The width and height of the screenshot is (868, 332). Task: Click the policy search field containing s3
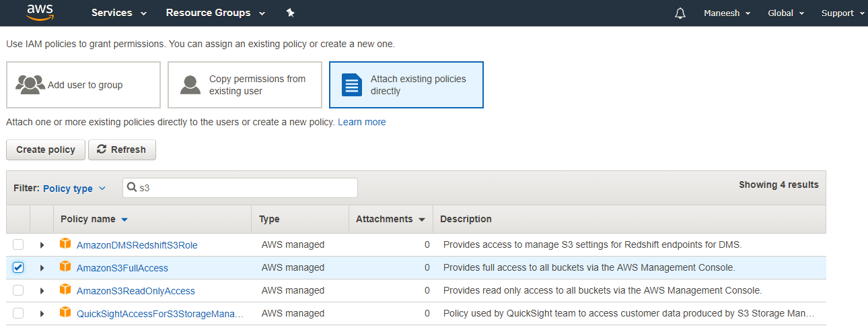pyautogui.click(x=240, y=188)
